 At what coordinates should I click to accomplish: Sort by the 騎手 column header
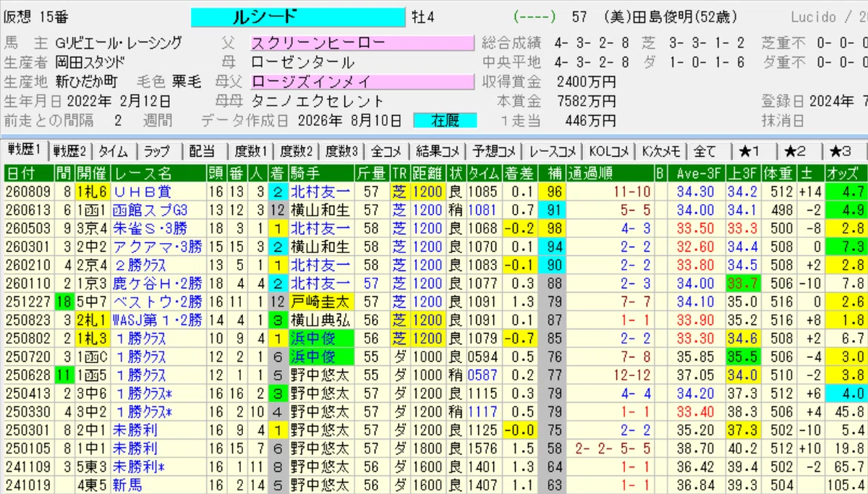(320, 174)
